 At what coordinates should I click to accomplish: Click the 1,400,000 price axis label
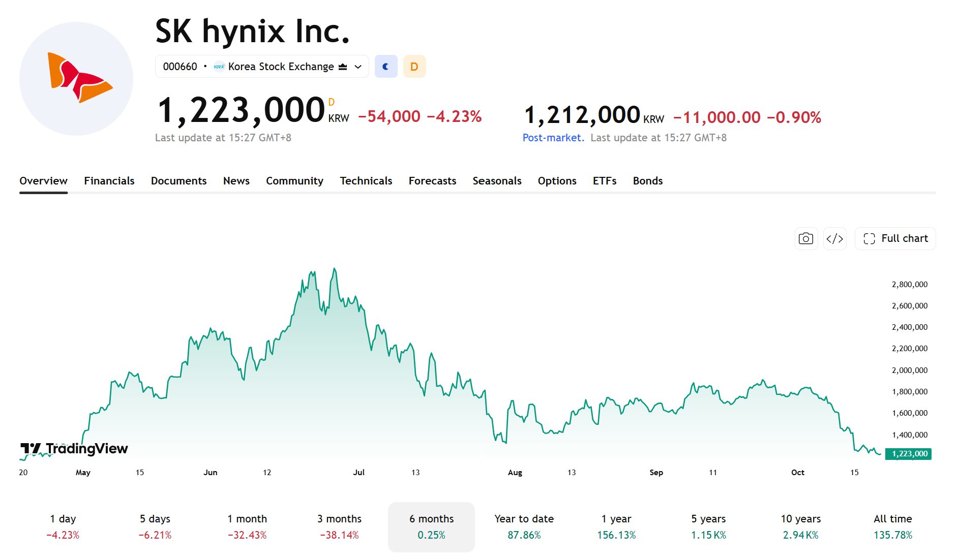(910, 435)
